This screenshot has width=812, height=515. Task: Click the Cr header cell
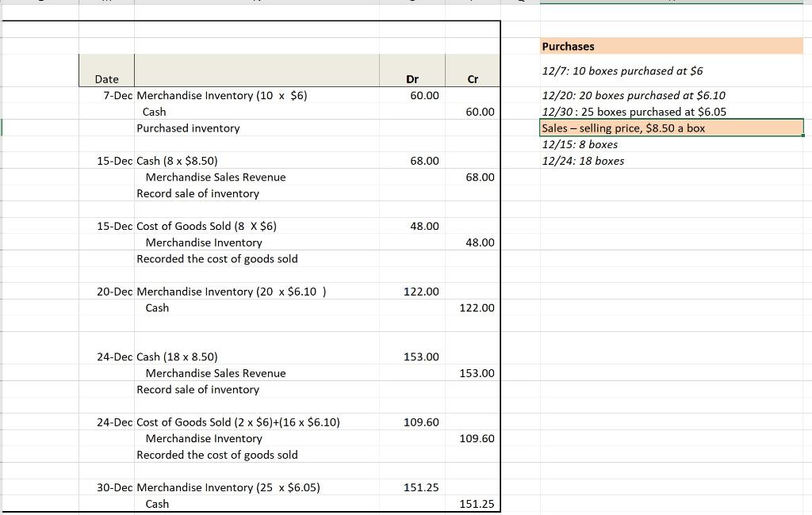[x=473, y=79]
